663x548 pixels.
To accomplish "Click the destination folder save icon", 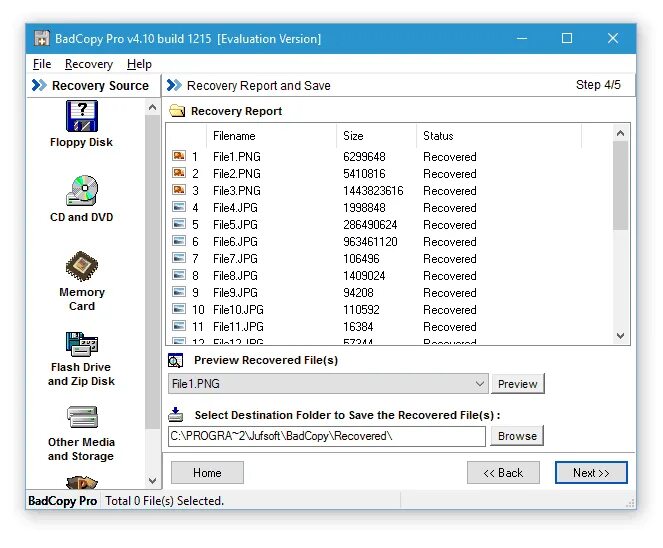I will 175,415.
